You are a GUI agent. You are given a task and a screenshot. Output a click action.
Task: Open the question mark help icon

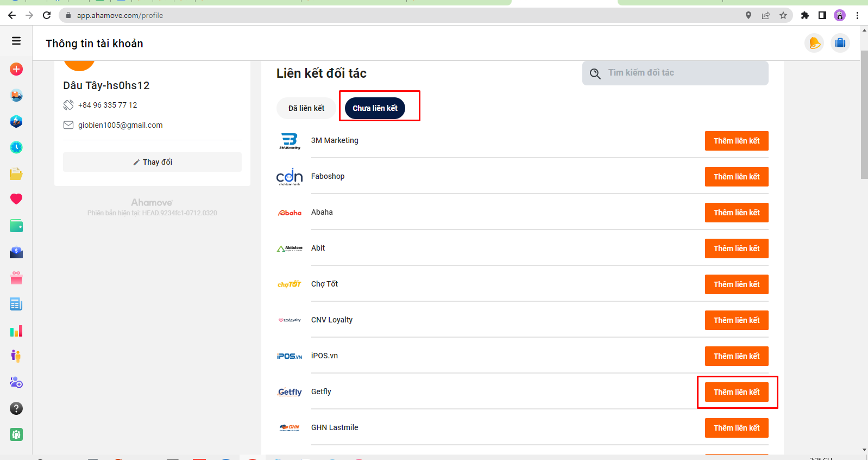16,408
